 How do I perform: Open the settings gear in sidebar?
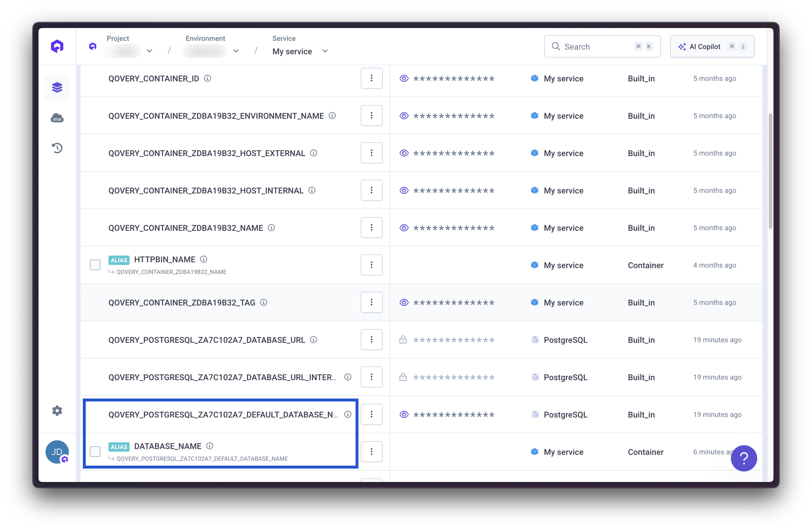point(57,411)
